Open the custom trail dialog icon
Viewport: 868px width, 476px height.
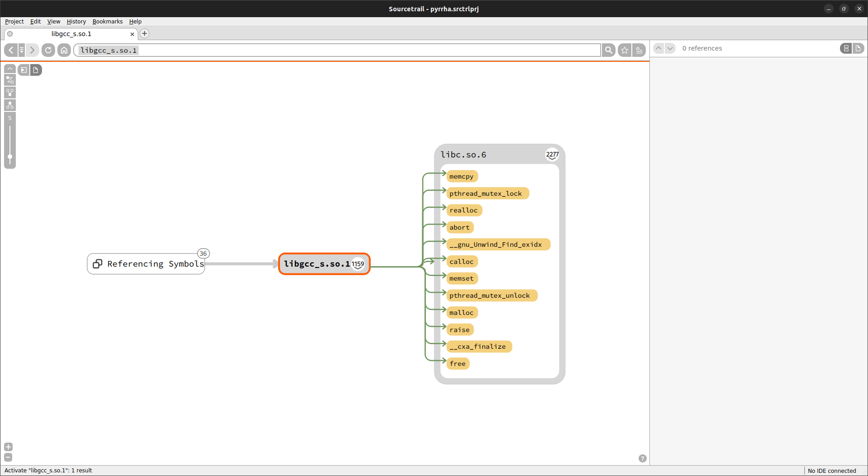pos(10,80)
